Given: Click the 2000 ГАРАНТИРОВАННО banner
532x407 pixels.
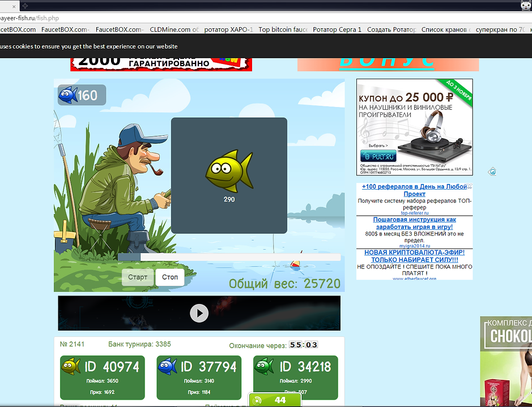Looking at the screenshot, I should [161, 65].
